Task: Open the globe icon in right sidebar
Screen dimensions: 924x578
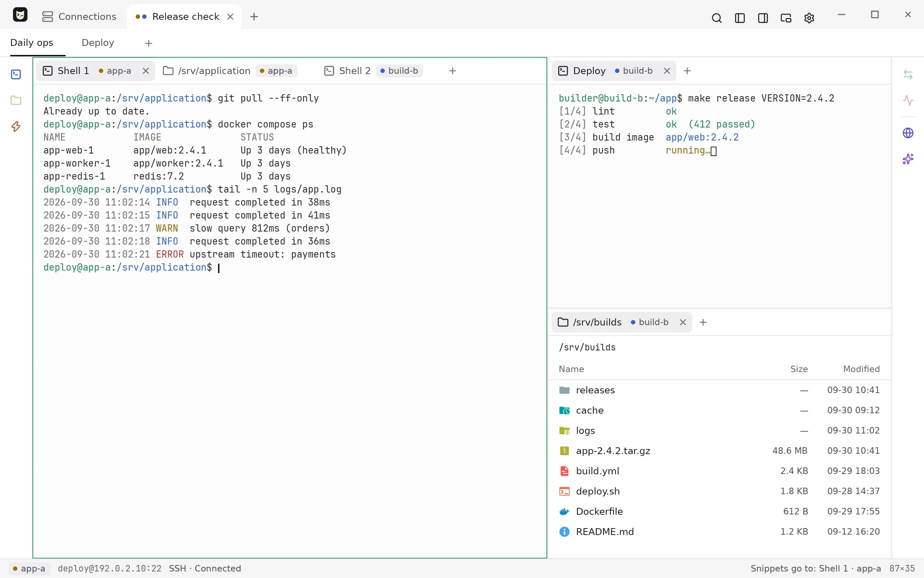Action: (908, 133)
